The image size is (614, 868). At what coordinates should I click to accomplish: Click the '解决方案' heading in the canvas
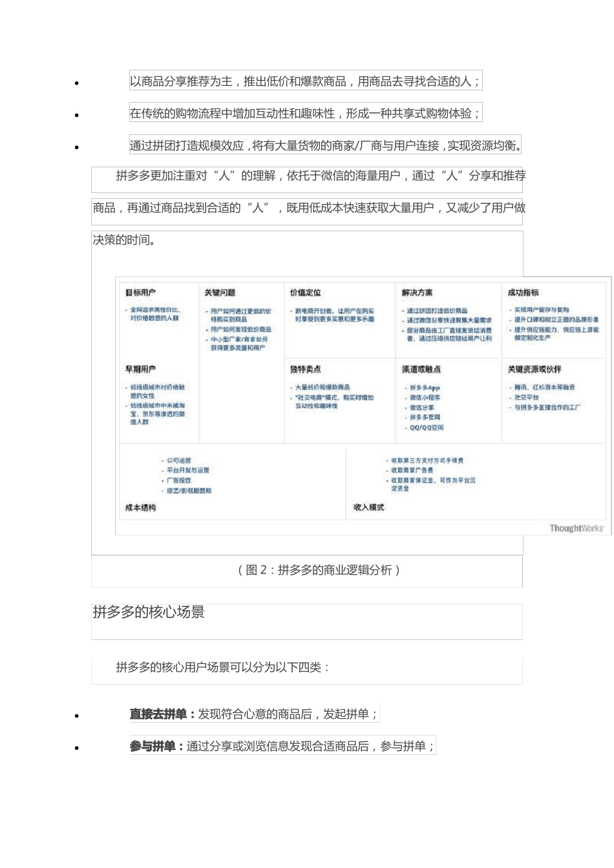[418, 293]
